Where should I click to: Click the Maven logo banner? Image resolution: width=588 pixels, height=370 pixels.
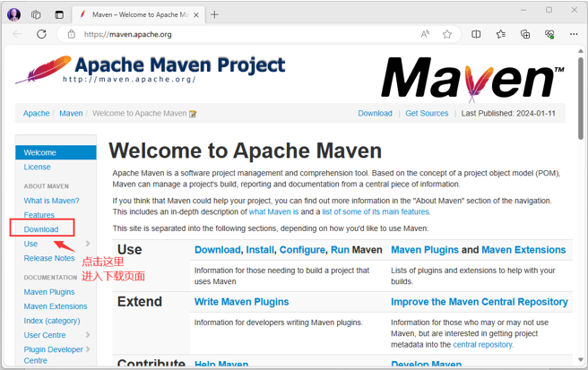[x=472, y=80]
